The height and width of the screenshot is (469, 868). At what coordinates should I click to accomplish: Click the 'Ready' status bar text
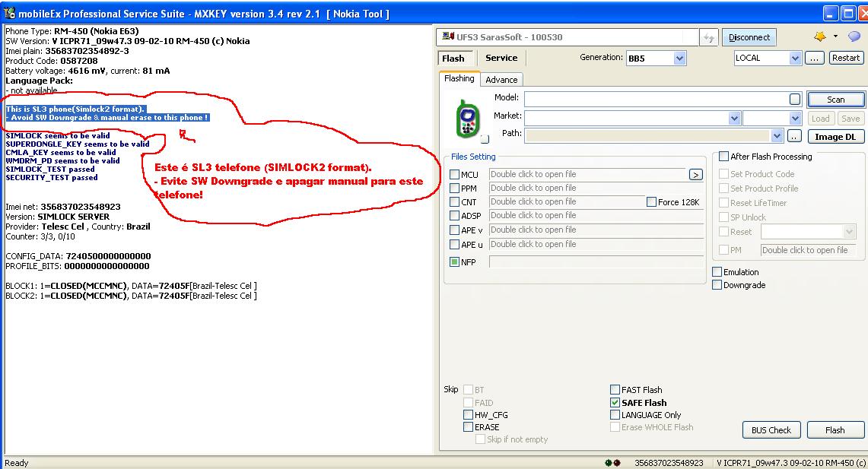click(x=17, y=463)
